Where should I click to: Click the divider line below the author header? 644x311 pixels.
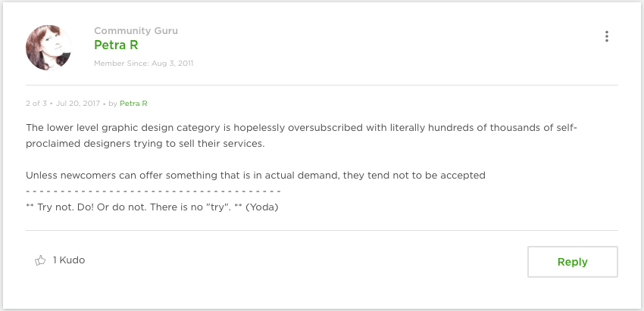tap(322, 85)
